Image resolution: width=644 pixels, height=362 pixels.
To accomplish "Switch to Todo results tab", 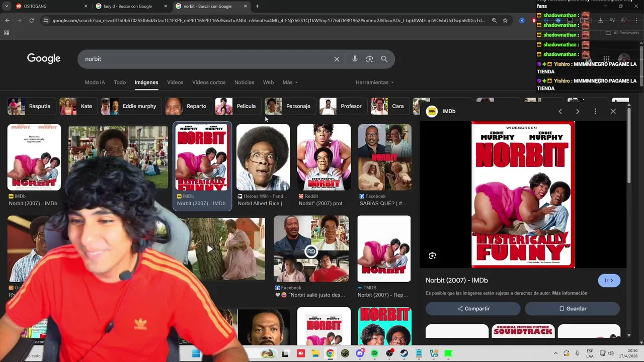I will pyautogui.click(x=120, y=82).
